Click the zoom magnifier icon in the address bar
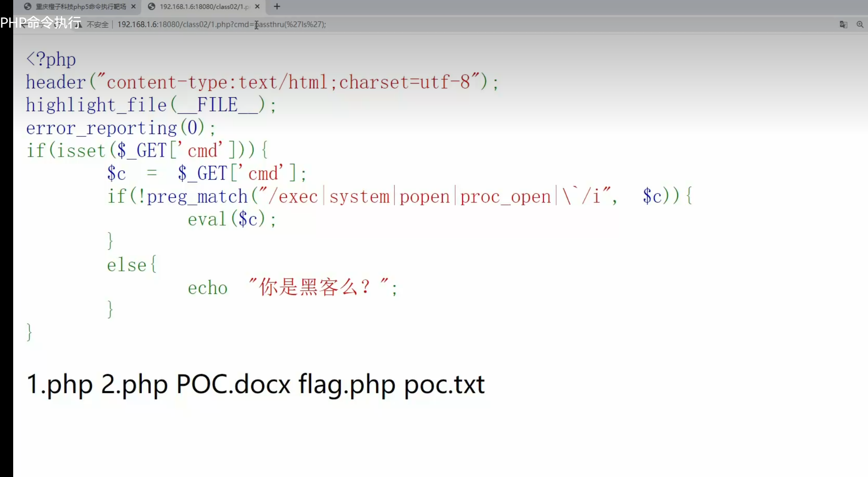The image size is (868, 477). click(x=860, y=25)
